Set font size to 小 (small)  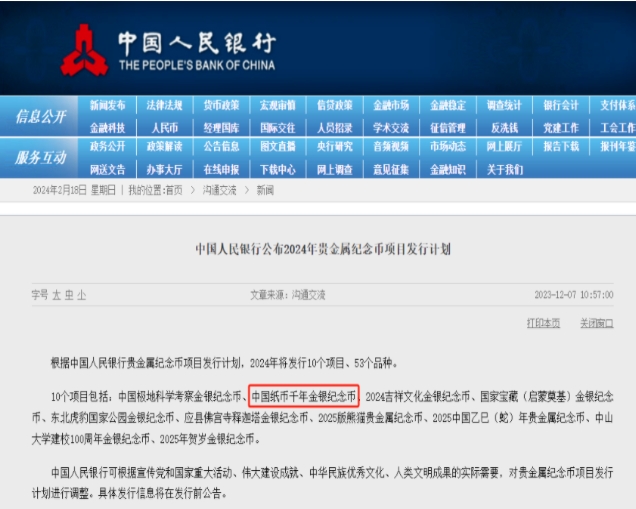click(x=82, y=295)
